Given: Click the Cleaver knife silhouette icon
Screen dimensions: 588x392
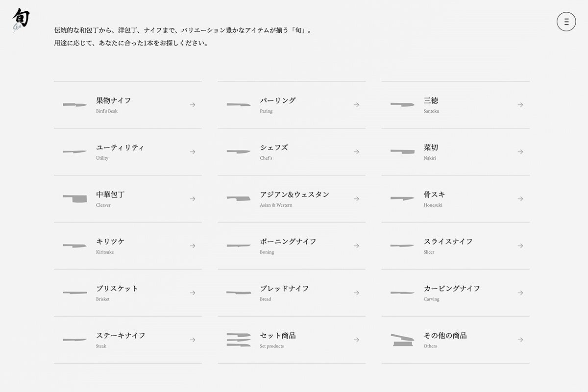Looking at the screenshot, I should [x=74, y=198].
